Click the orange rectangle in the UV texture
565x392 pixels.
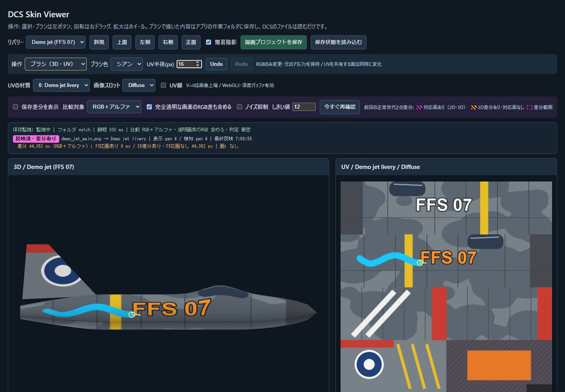(x=499, y=365)
